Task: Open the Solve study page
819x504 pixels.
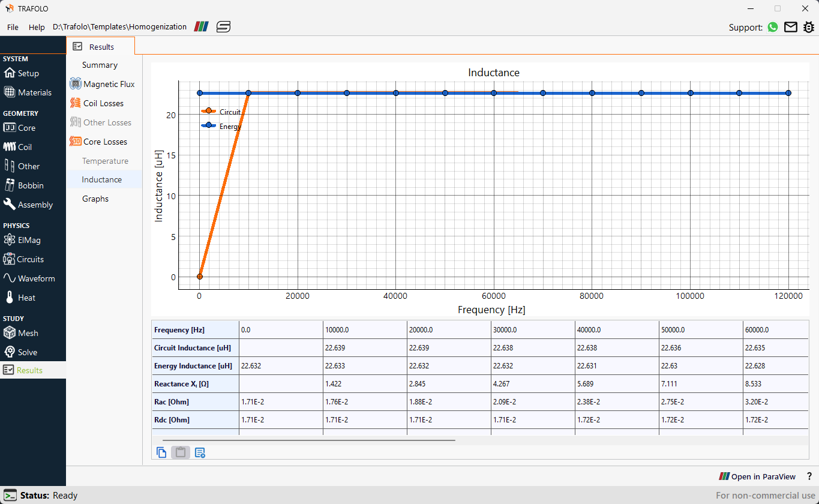Action: (20, 352)
